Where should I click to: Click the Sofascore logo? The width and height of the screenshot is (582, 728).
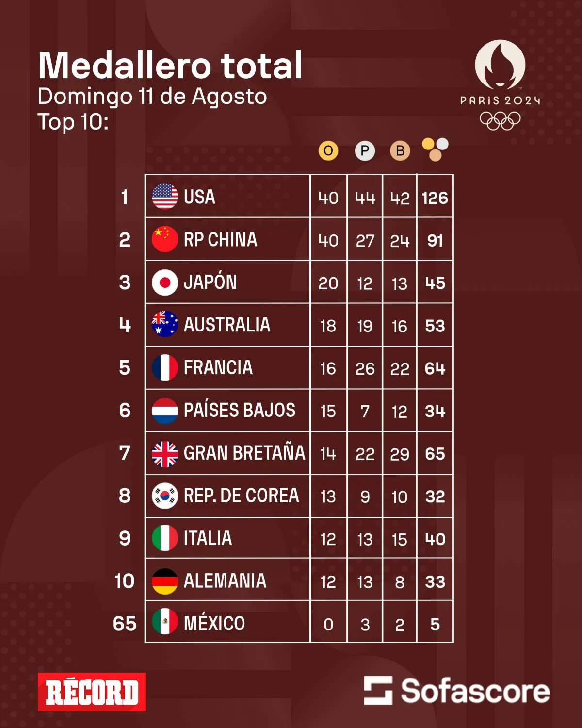tap(456, 691)
